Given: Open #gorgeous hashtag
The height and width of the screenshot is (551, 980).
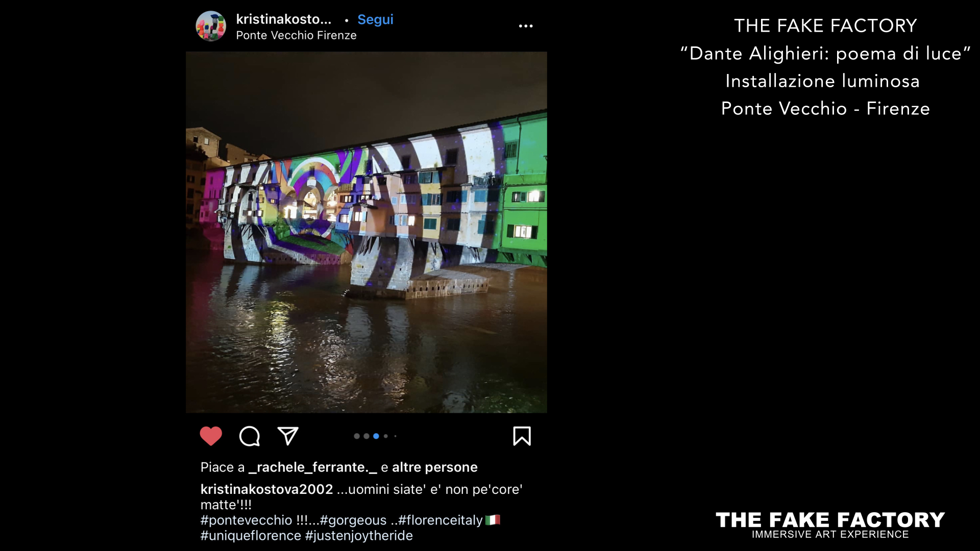Looking at the screenshot, I should point(353,520).
